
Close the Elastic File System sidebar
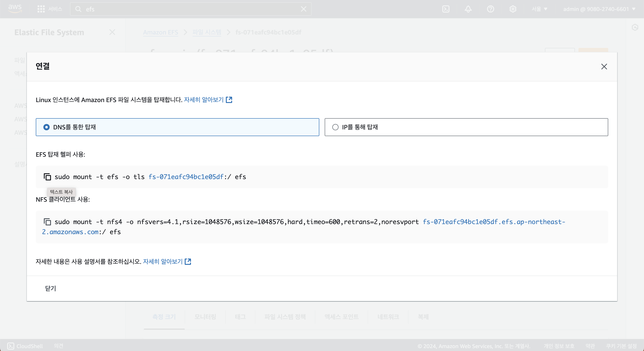[x=112, y=32]
